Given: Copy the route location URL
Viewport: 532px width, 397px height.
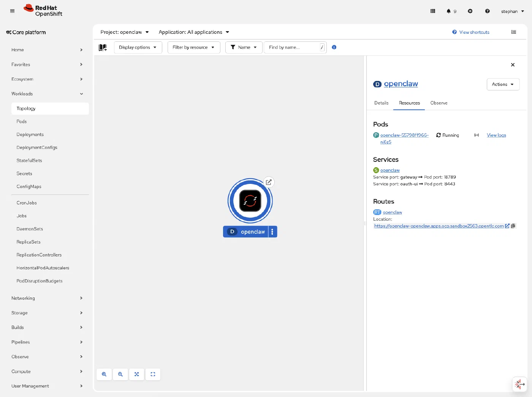Looking at the screenshot, I should pyautogui.click(x=513, y=226).
